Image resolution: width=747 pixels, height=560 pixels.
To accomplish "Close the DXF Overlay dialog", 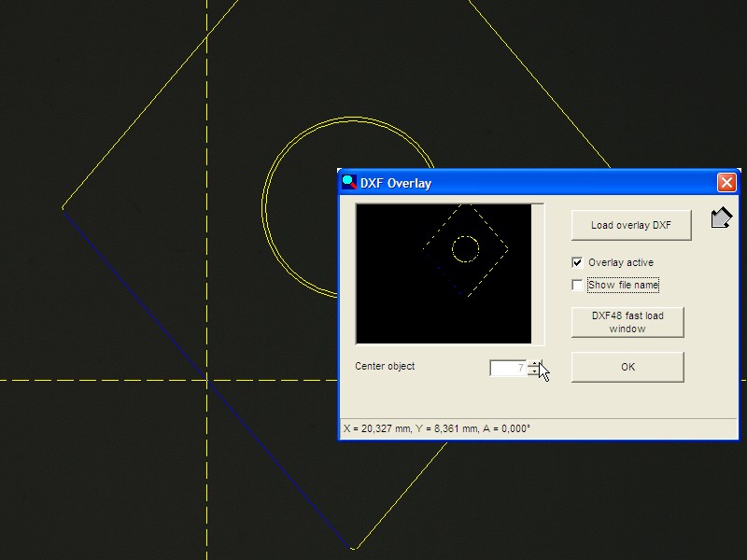I will [726, 183].
